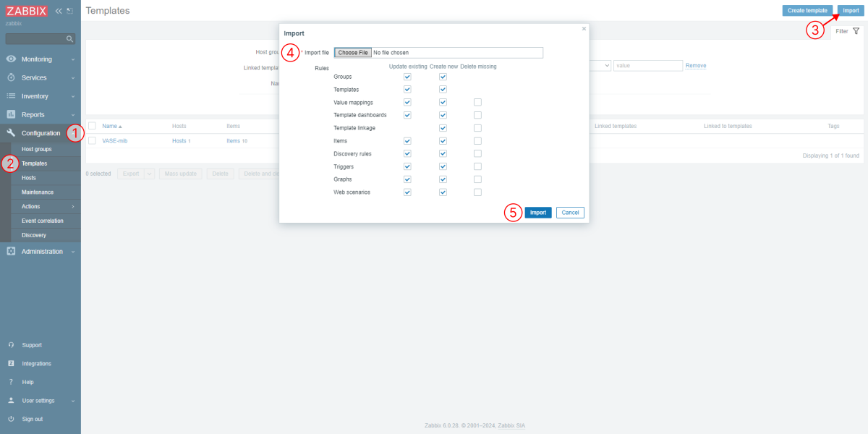Enable Delete missing for Value mappings

477,102
